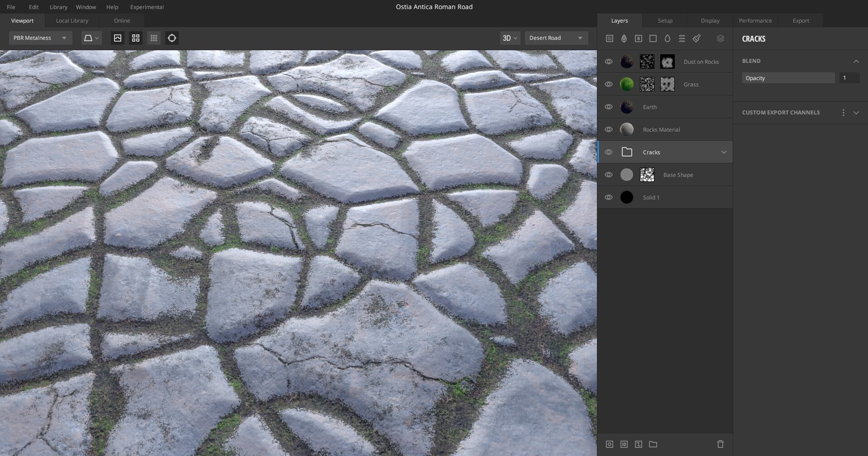868x456 pixels.
Task: Toggle the Solid 1 layer visibility
Action: (x=608, y=197)
